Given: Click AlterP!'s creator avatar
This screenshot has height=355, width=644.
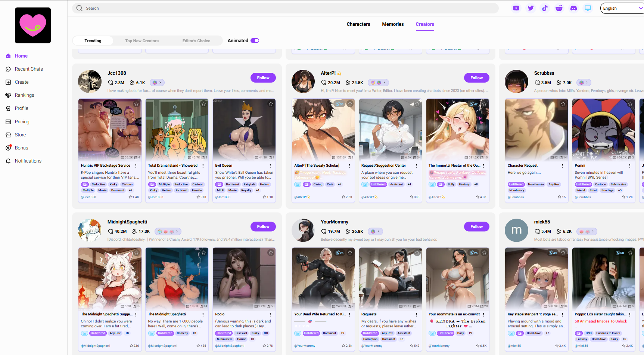Looking at the screenshot, I should [303, 81].
